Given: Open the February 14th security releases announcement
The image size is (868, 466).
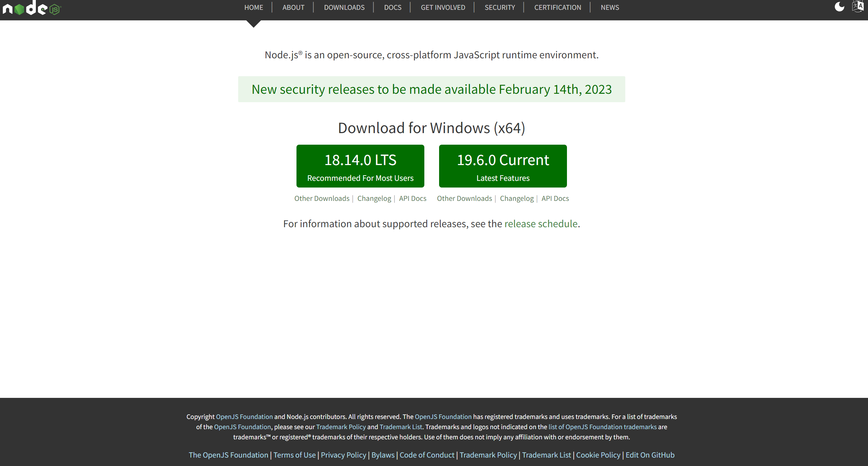Looking at the screenshot, I should (x=431, y=89).
